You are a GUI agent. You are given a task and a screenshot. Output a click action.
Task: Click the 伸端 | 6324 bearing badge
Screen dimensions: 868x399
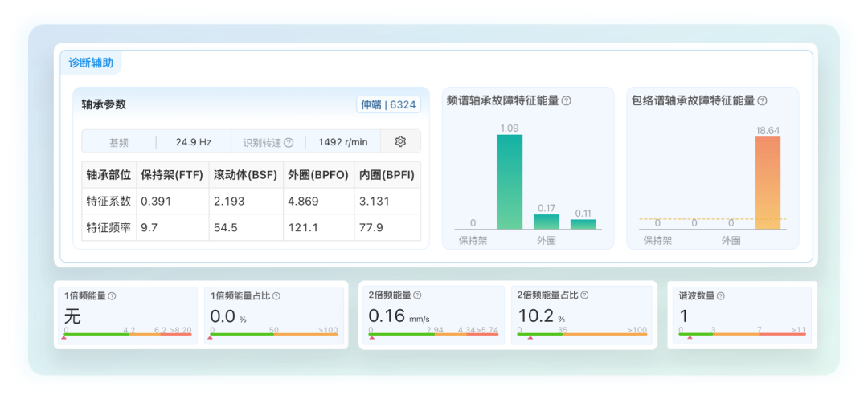pos(388,105)
